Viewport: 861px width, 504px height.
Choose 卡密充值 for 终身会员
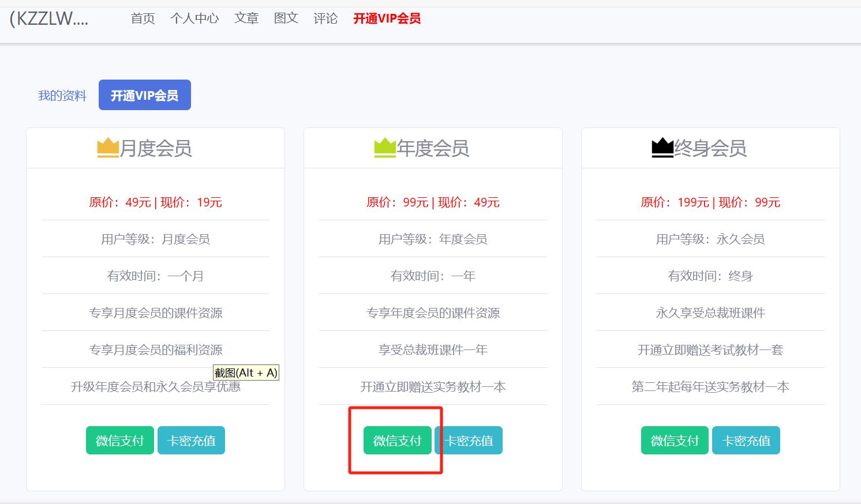746,441
